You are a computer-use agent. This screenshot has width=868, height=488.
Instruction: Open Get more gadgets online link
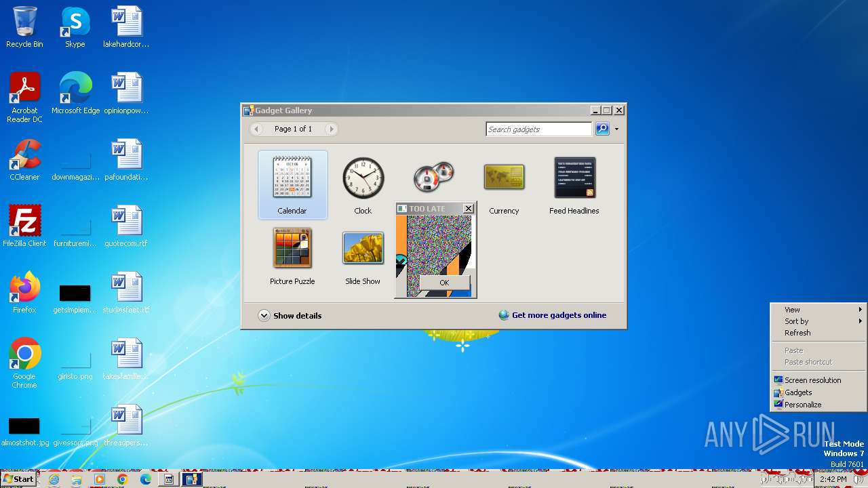(x=553, y=315)
